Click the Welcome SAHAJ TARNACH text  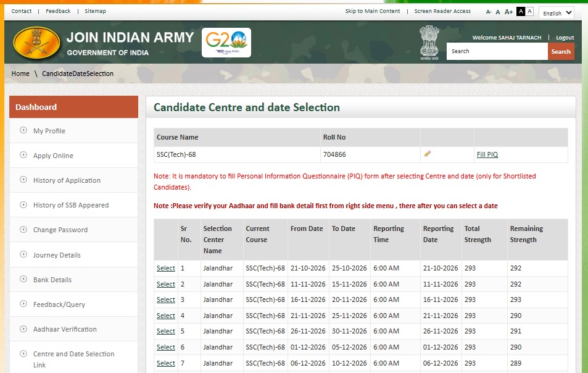coord(507,38)
